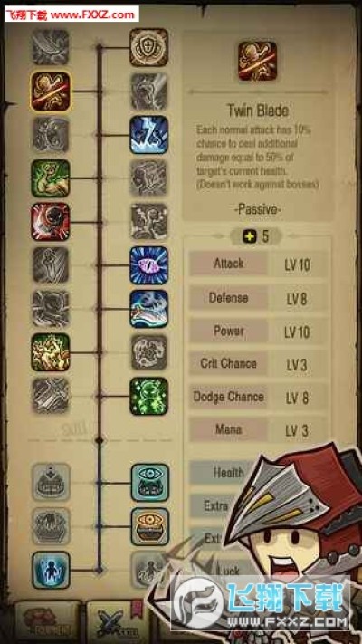Tap the skill points plus counter
Image resolution: width=362 pixels, height=644 pixels.
pyautogui.click(x=256, y=236)
